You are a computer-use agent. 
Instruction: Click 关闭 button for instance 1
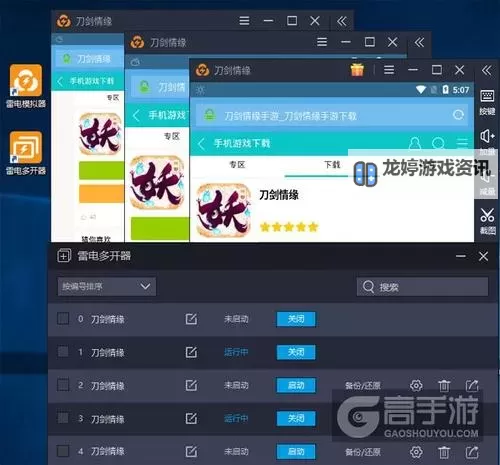(x=296, y=352)
